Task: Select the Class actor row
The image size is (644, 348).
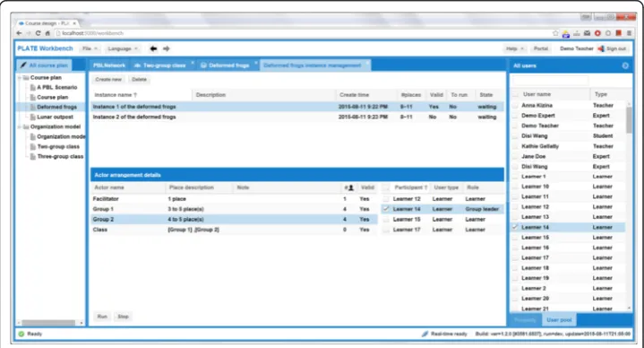Action: click(x=234, y=230)
